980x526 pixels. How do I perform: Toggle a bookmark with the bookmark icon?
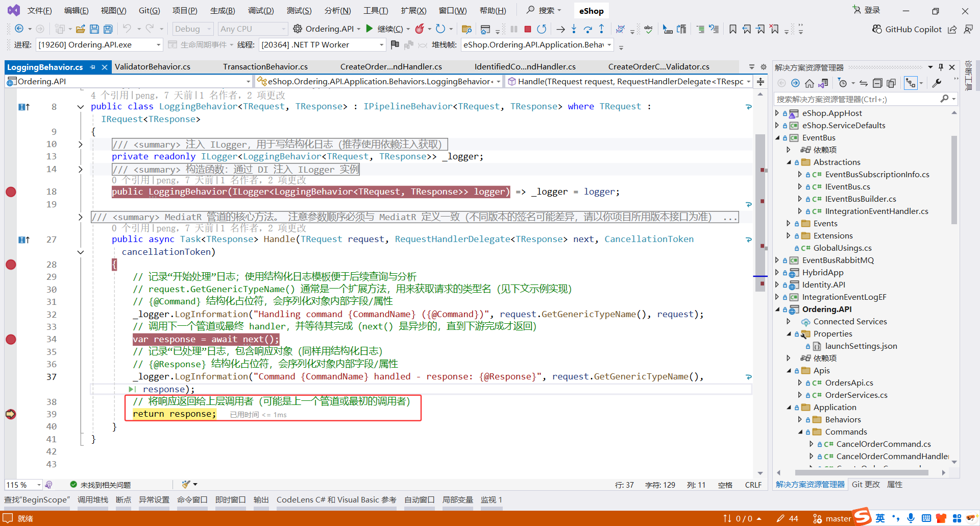[733, 29]
